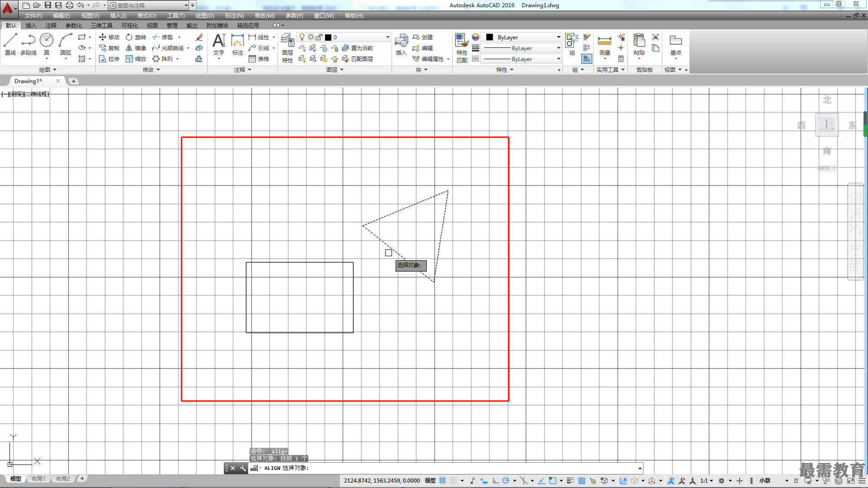Click the 移动 (Move) tool

(x=109, y=37)
